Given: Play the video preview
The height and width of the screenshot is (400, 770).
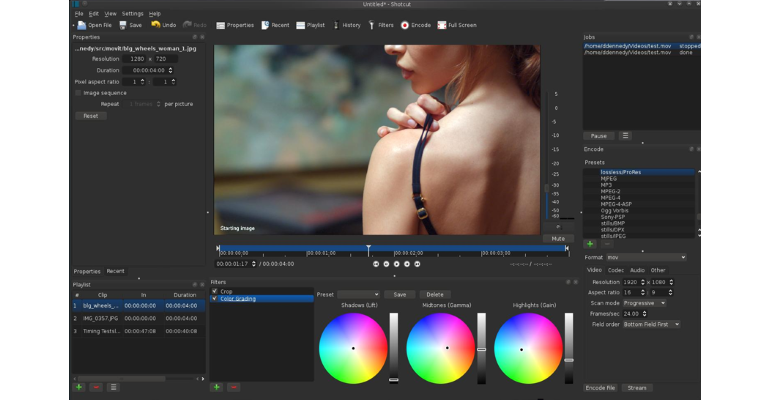Looking at the screenshot, I should (396, 264).
